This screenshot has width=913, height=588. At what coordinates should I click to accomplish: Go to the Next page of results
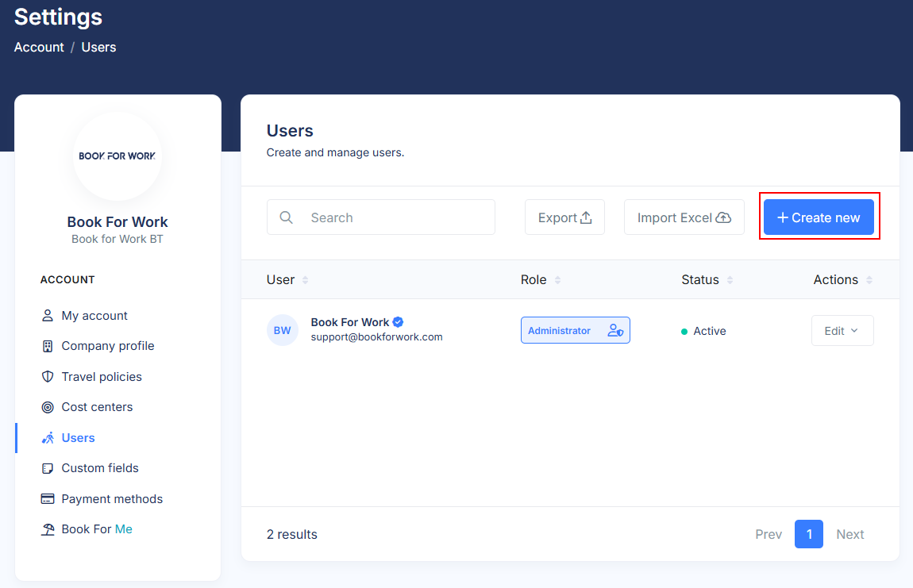click(x=849, y=534)
